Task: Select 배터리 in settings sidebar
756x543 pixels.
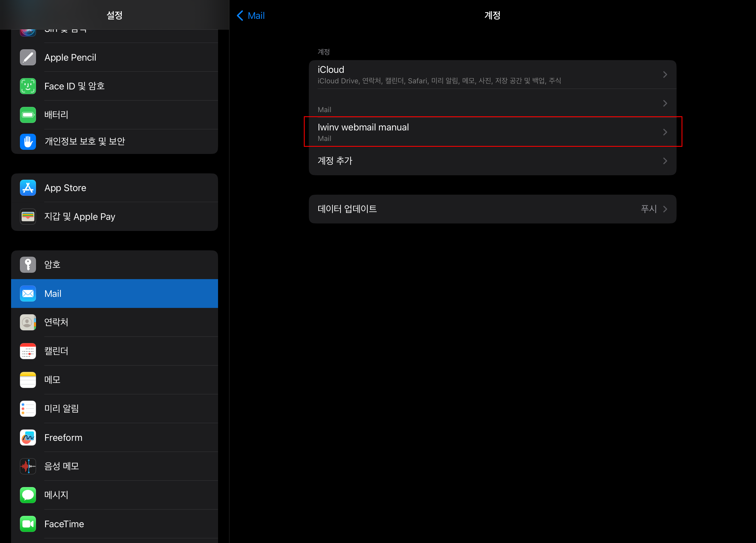Action: point(114,115)
